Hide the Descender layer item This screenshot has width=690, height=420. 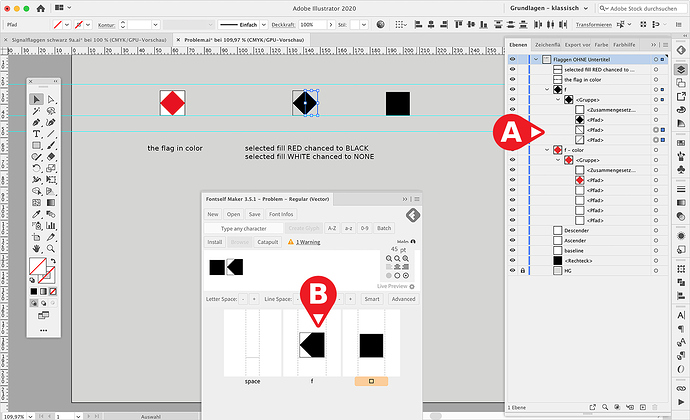pos(512,230)
